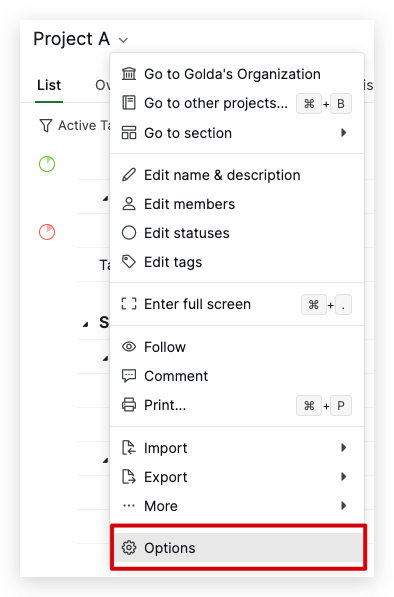Click the pencil icon for edit name
The width and height of the screenshot is (394, 597).
[x=129, y=175]
